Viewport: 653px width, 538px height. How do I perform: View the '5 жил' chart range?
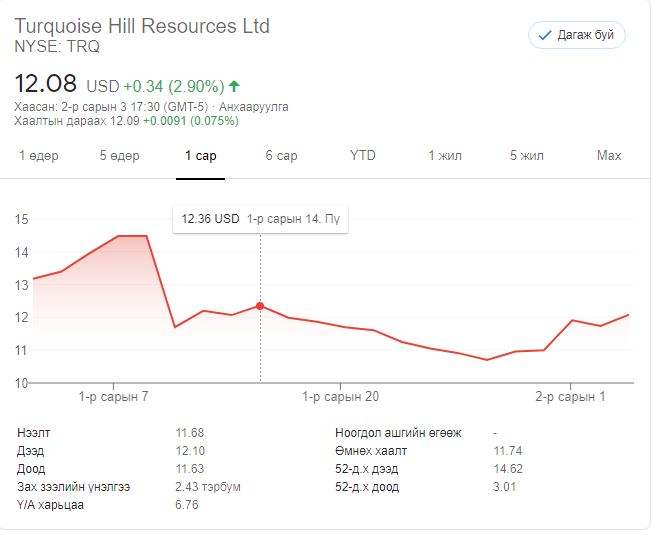[x=527, y=156]
